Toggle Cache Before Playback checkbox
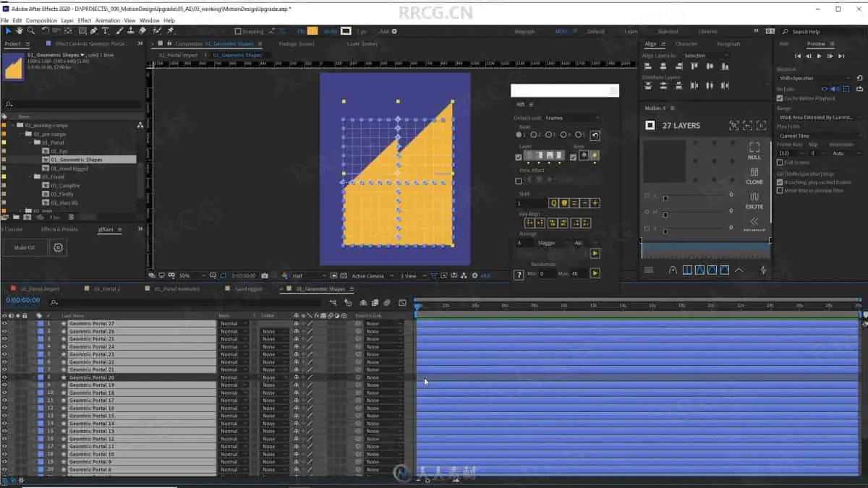This screenshot has height=488, width=868. pos(780,98)
